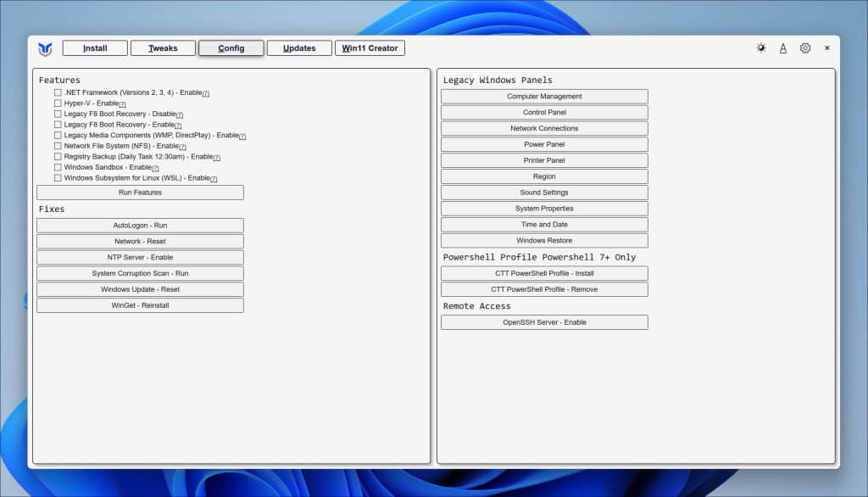Open Time and Date panel
Image resolution: width=868 pixels, height=497 pixels.
click(x=544, y=225)
